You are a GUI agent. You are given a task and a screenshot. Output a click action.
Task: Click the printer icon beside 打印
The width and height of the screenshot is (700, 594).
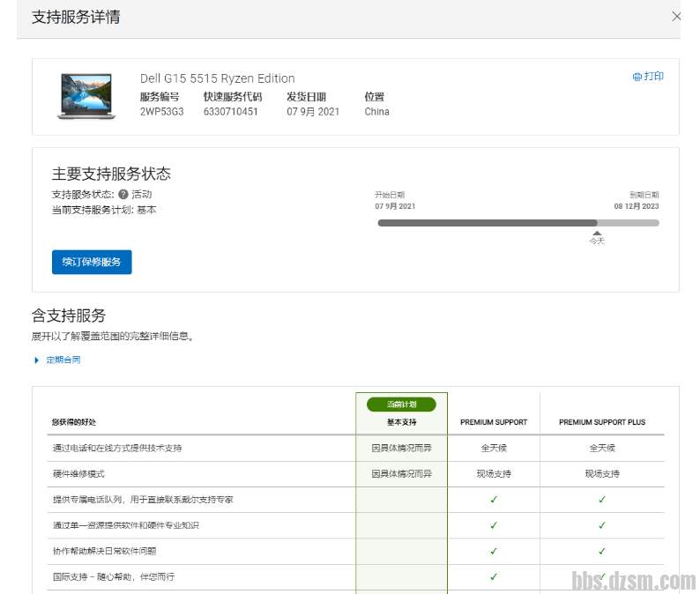pos(637,77)
